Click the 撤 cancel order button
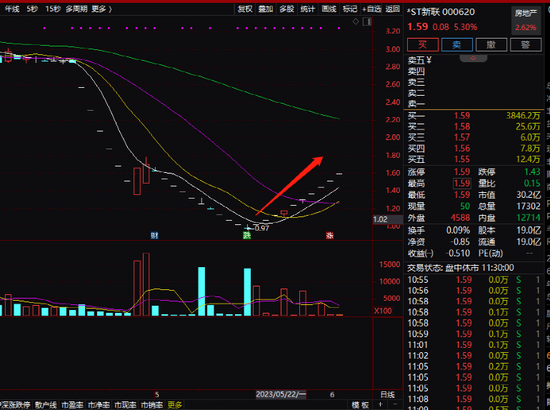Viewport: 550px width, 410px height. pos(491,45)
